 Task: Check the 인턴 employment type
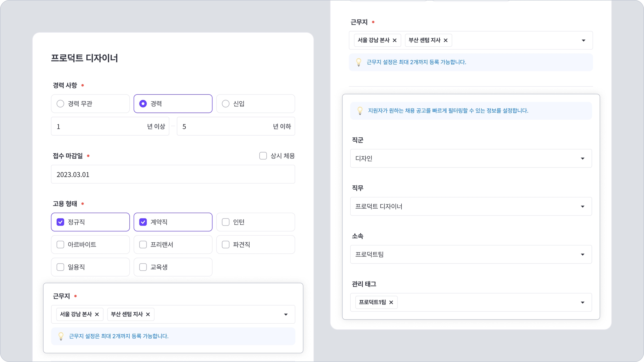tap(226, 222)
